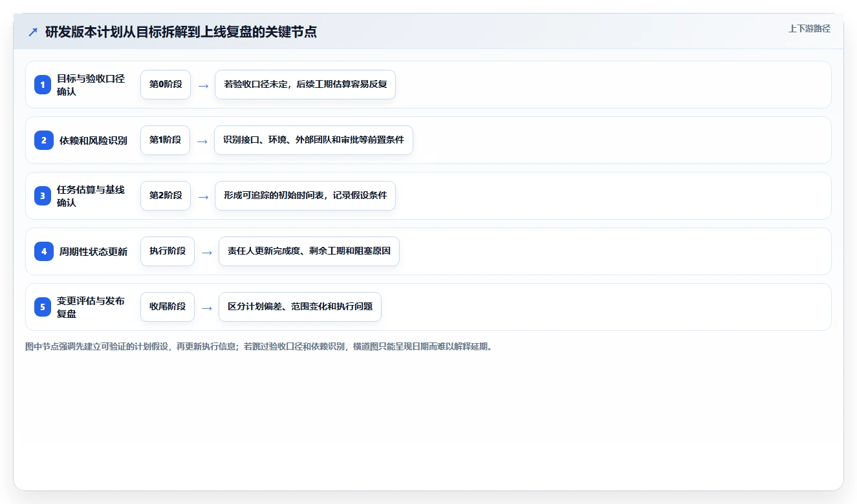The height and width of the screenshot is (504, 857).
Task: Open the note 识别接口、环境、外部团队和审批等前置条件
Action: [x=314, y=140]
